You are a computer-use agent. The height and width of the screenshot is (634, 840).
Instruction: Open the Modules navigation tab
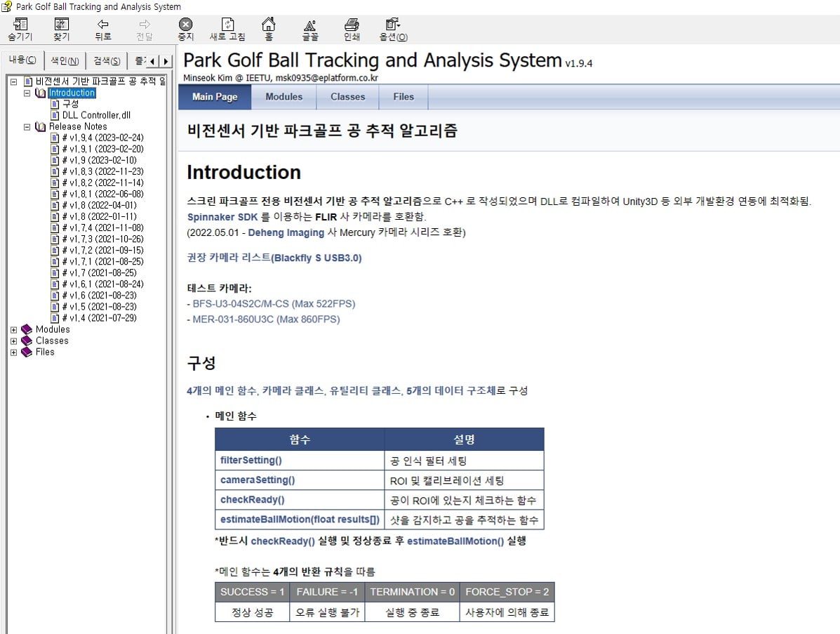284,97
